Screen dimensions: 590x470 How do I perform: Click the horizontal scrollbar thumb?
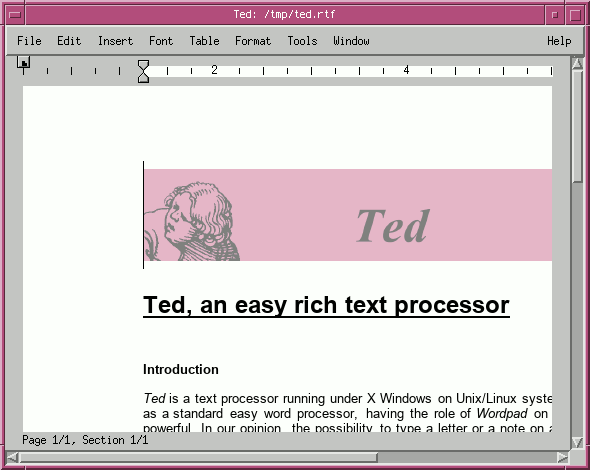pyautogui.click(x=198, y=457)
